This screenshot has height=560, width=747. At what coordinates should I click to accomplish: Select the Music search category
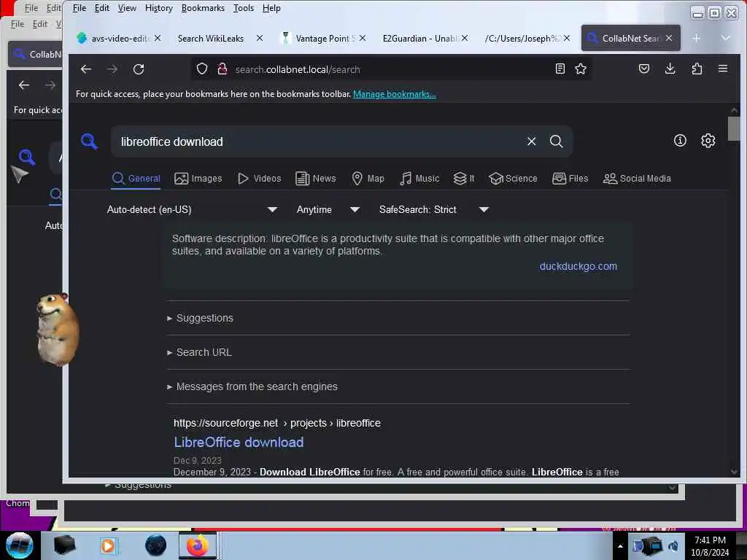click(x=419, y=179)
